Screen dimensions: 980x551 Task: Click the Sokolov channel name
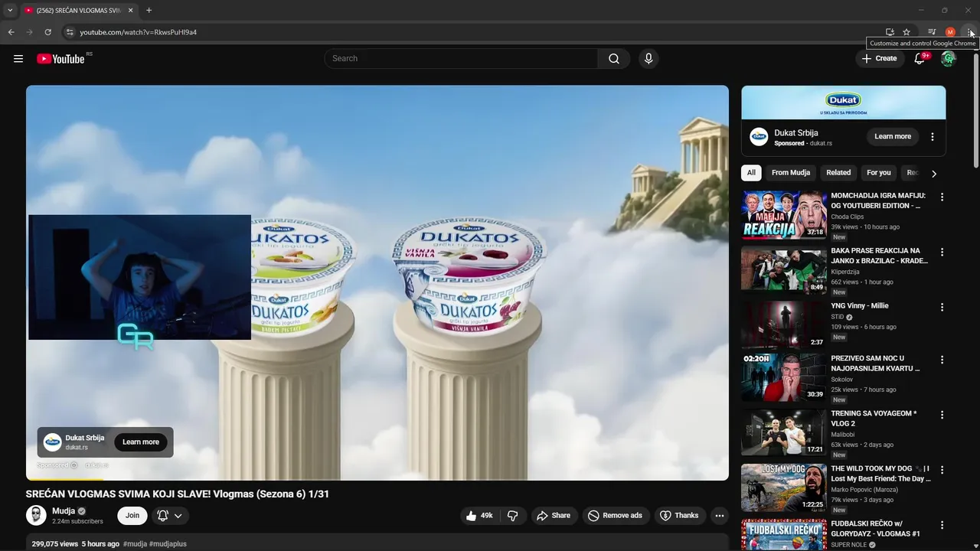point(841,380)
